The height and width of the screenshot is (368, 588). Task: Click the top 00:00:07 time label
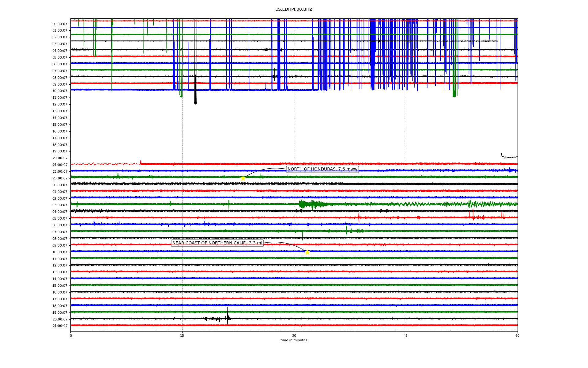pos(60,24)
